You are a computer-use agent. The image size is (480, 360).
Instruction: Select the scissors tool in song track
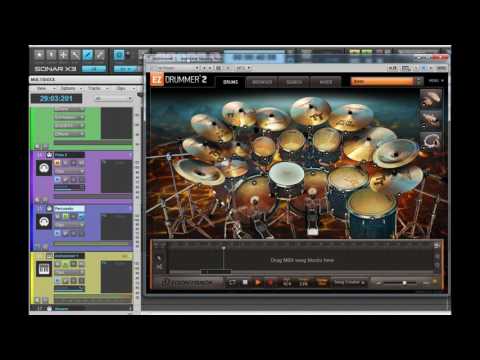click(x=159, y=267)
